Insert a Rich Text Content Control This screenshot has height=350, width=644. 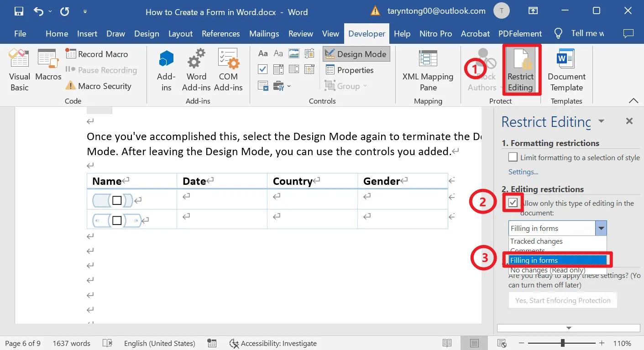pos(262,54)
